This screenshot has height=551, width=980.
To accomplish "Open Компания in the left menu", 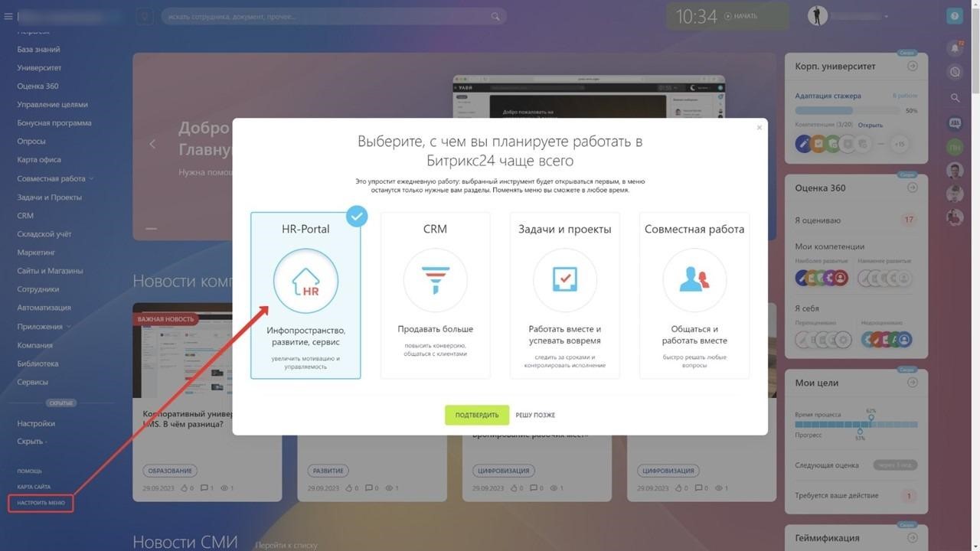I will pos(34,345).
